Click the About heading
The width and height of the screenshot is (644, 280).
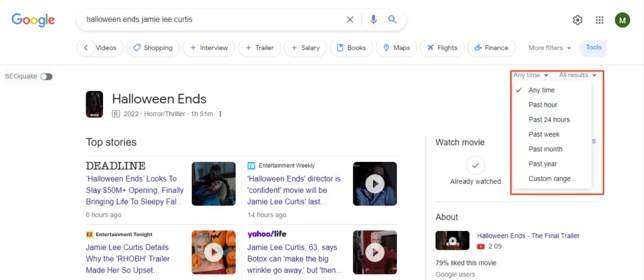pyautogui.click(x=447, y=217)
